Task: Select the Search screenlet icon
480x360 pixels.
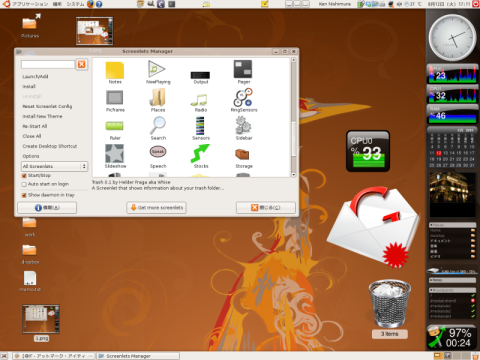Action: tap(158, 125)
